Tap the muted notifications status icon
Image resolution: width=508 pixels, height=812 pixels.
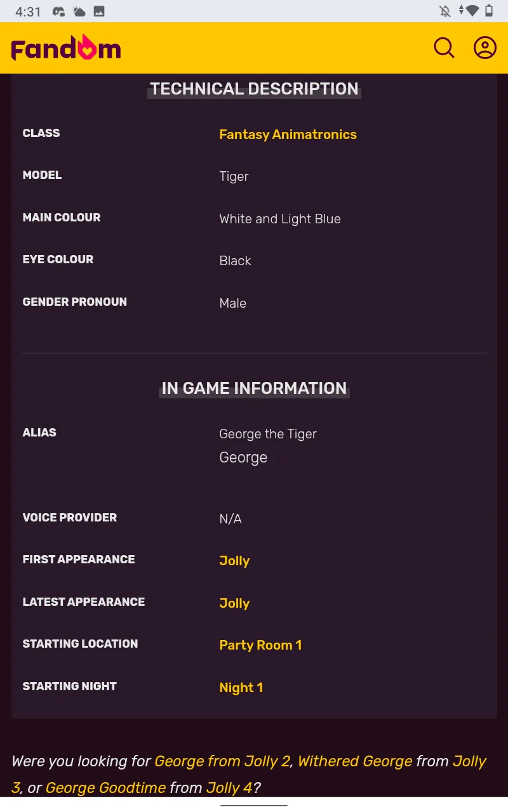[444, 11]
